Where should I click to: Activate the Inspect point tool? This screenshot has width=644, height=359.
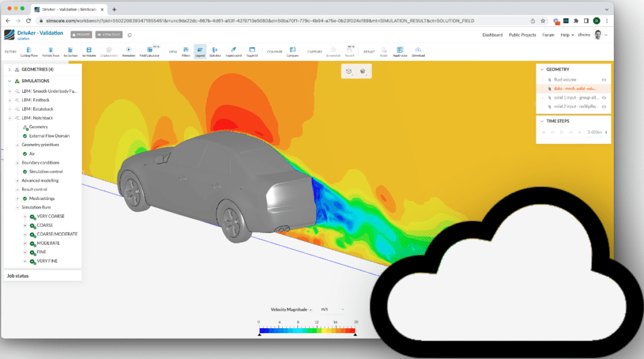tap(233, 52)
